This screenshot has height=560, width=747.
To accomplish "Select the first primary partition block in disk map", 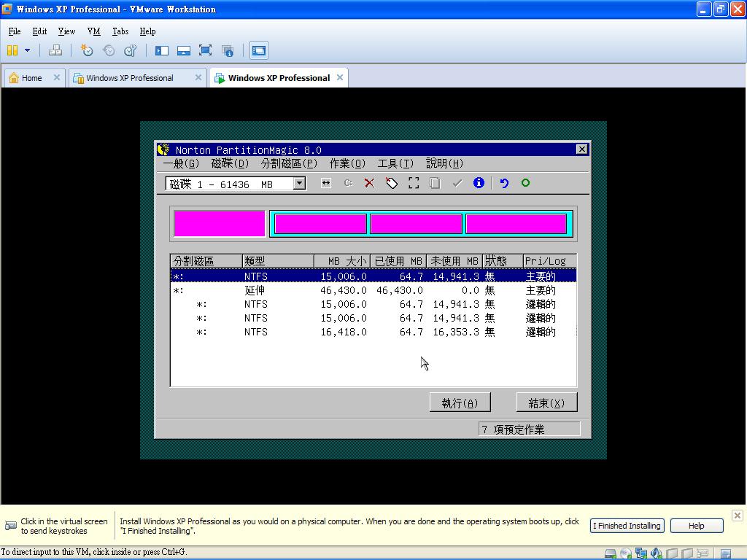I will [219, 223].
